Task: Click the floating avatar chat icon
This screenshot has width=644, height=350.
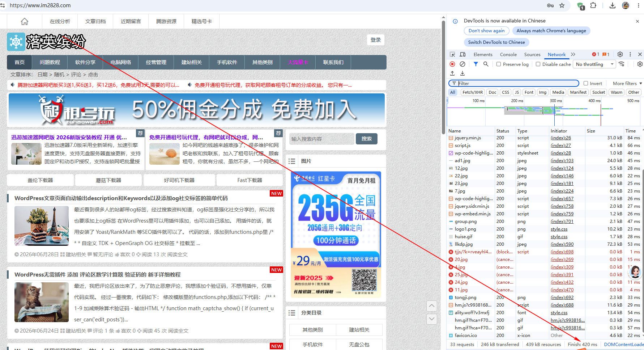Action: [635, 272]
